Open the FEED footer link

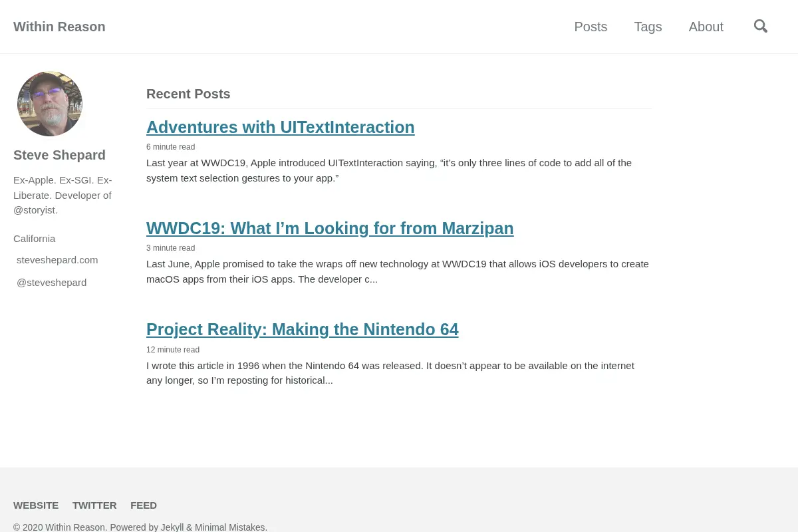pos(144,505)
